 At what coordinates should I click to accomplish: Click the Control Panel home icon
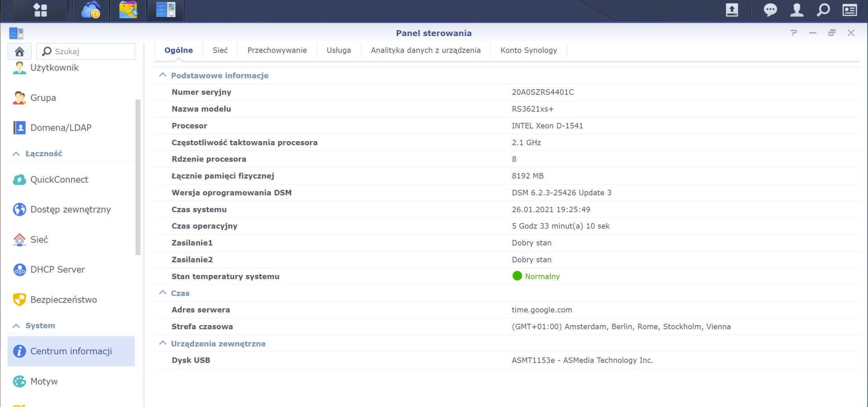pyautogui.click(x=19, y=52)
